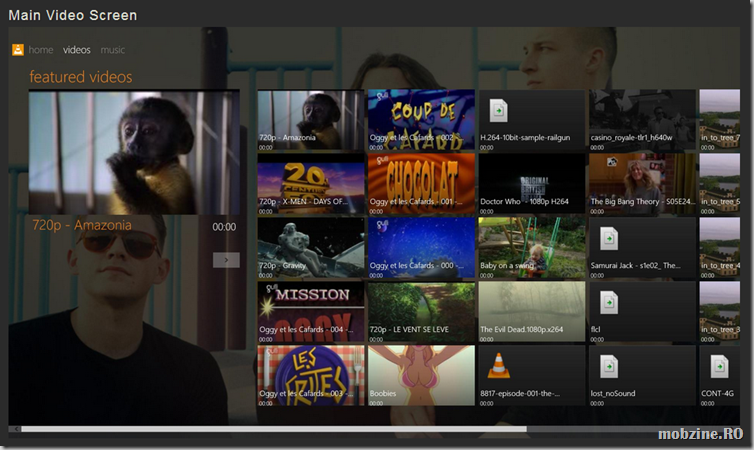Image resolution: width=754 pixels, height=450 pixels.
Task: Open the X-MEN Days Of video thumbnail
Action: click(310, 183)
